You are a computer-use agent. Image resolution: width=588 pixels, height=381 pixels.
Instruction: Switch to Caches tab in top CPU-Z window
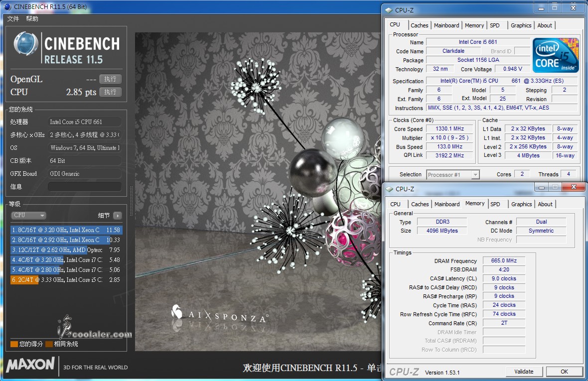[x=419, y=25]
